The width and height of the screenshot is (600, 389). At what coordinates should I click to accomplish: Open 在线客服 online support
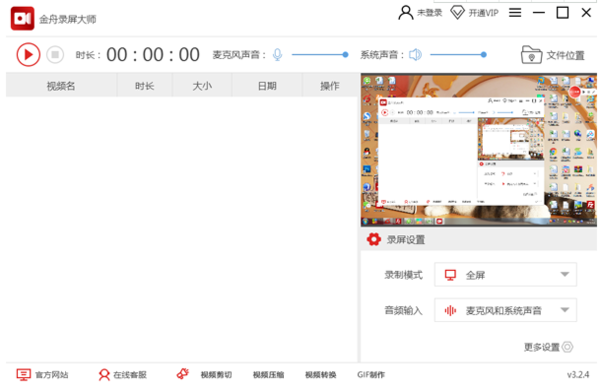coord(130,375)
